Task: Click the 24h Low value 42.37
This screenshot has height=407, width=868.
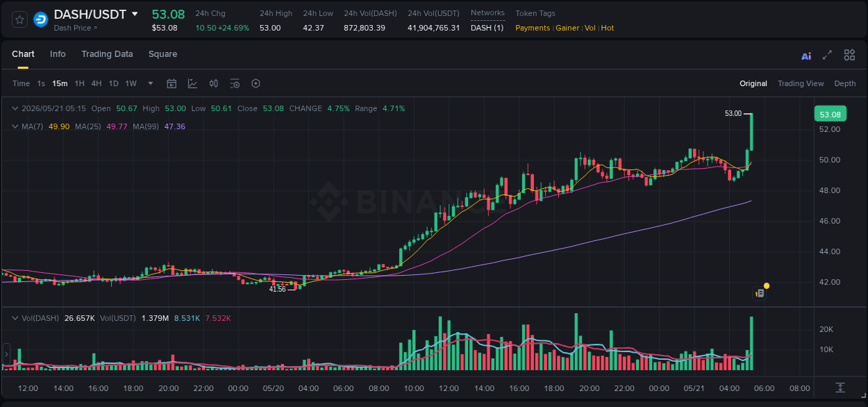Action: click(x=313, y=28)
